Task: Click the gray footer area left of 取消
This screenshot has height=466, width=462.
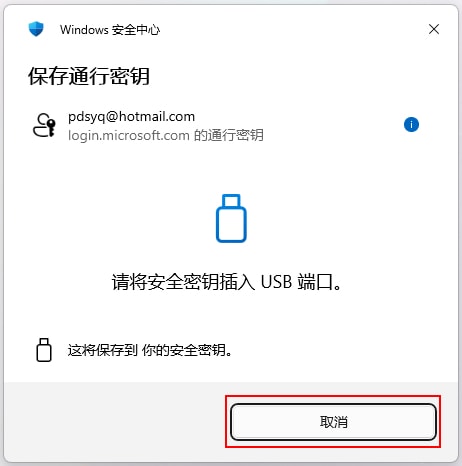Action: [x=115, y=422]
